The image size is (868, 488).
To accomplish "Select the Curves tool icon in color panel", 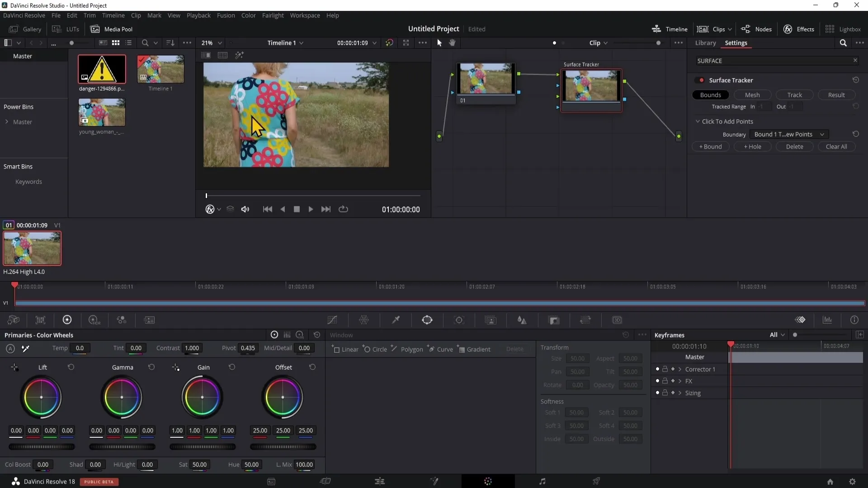I will 332,320.
